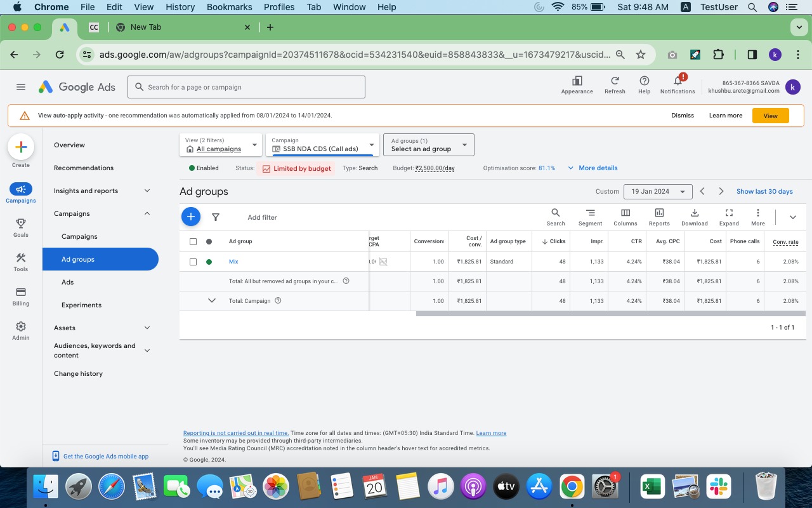Tick the checkbox for the Mix ad group
The width and height of the screenshot is (812, 508).
pyautogui.click(x=193, y=262)
